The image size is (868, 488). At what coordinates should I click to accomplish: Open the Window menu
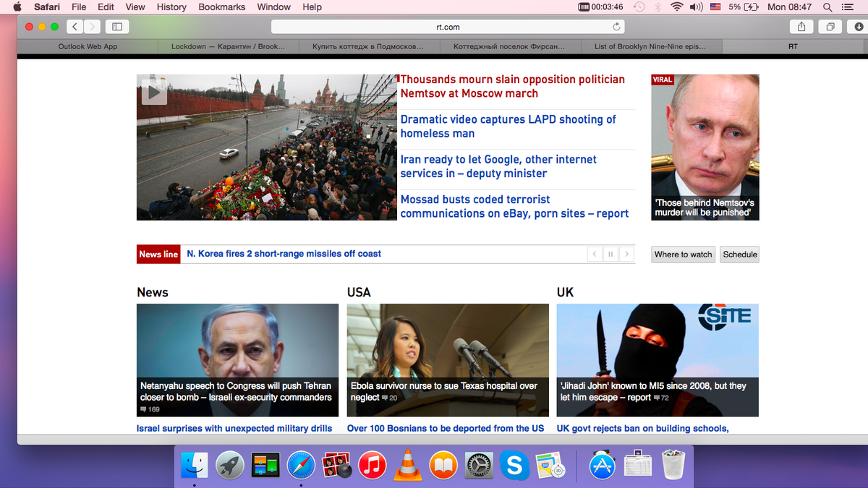[x=274, y=7]
